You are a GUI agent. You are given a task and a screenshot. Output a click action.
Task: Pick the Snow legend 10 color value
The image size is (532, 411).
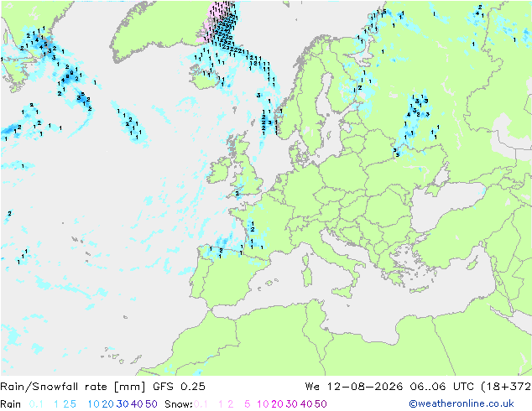263,404
